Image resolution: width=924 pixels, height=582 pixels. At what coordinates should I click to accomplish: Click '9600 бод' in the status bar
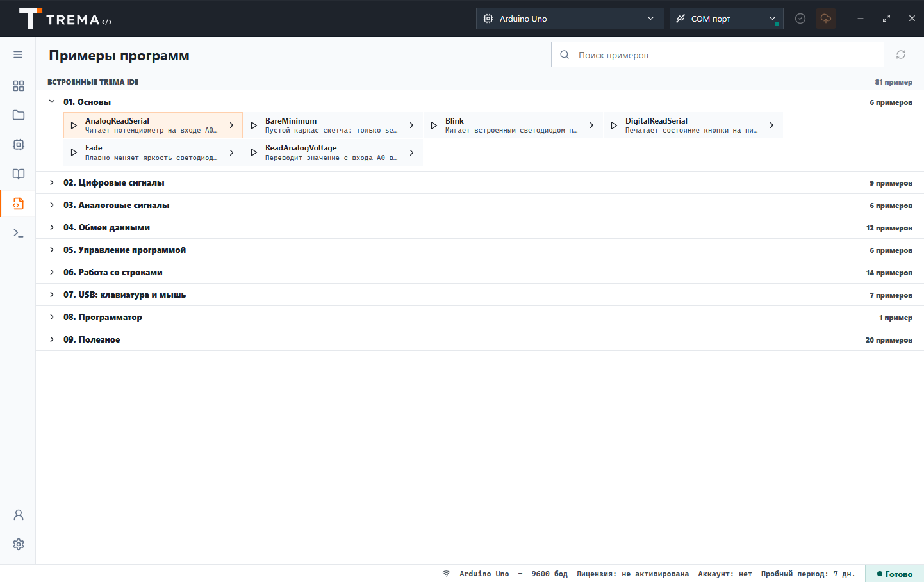click(x=549, y=574)
